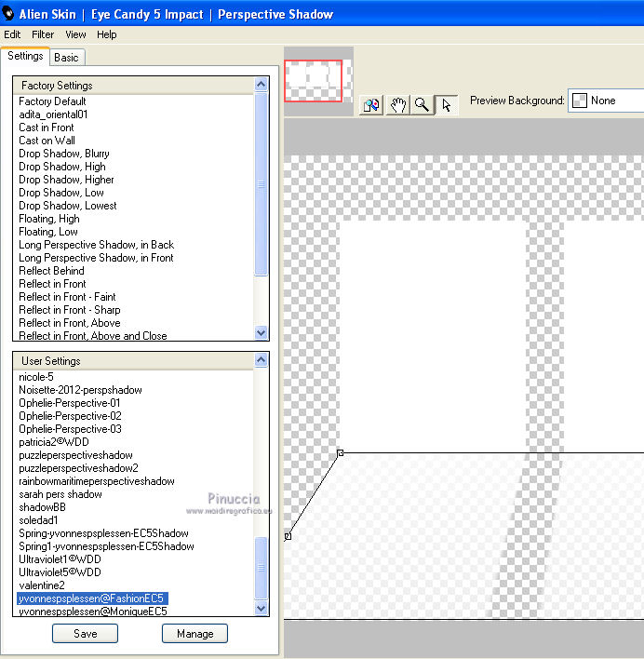This screenshot has height=659, width=644.
Task: Select Drop Shadow, High preset
Action: [62, 167]
